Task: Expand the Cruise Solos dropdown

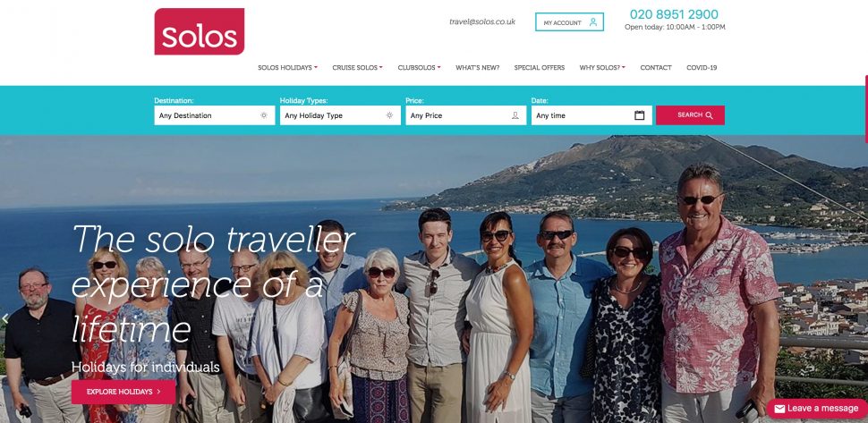Action: [x=357, y=67]
